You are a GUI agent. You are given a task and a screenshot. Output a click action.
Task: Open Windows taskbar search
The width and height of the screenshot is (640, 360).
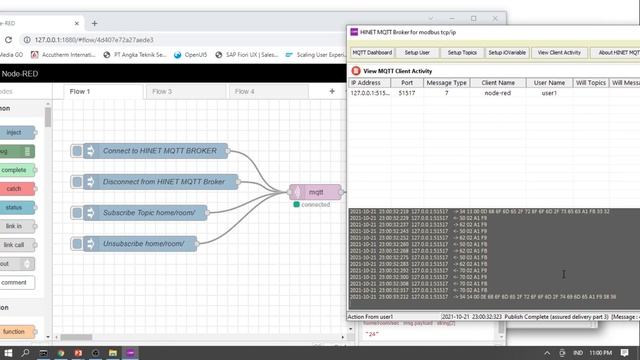(25, 353)
